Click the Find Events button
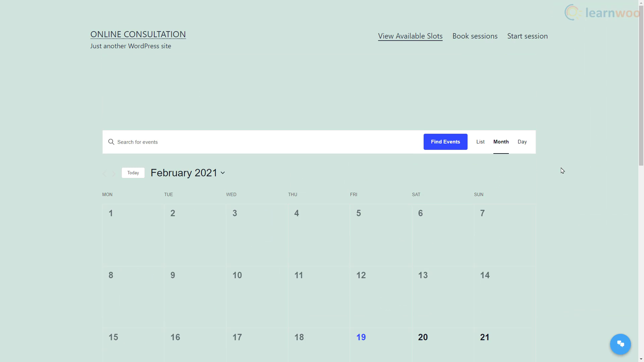The image size is (644, 362). click(x=445, y=141)
